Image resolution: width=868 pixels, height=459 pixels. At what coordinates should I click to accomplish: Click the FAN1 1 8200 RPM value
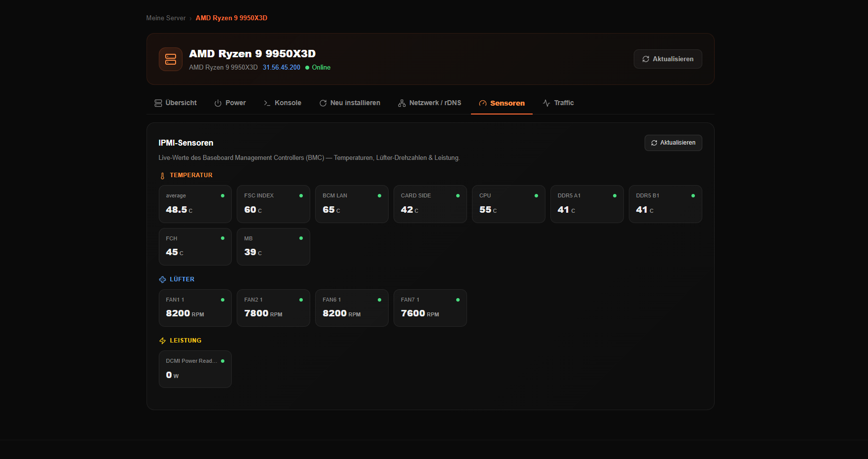click(x=185, y=313)
